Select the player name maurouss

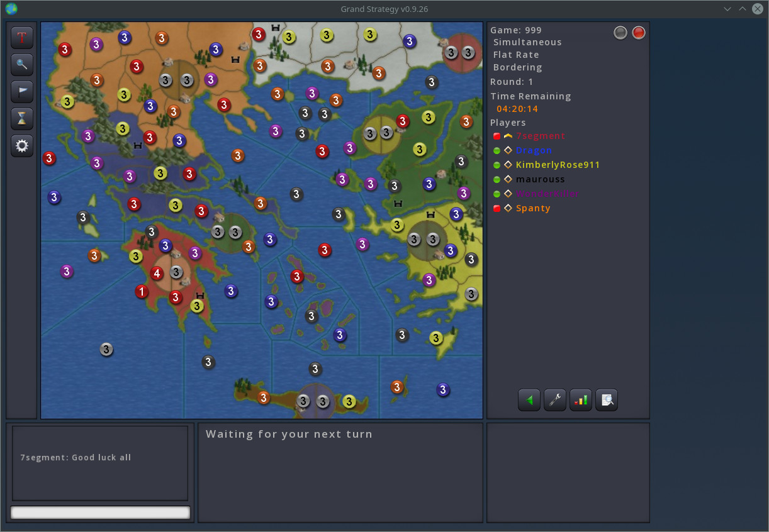click(540, 179)
